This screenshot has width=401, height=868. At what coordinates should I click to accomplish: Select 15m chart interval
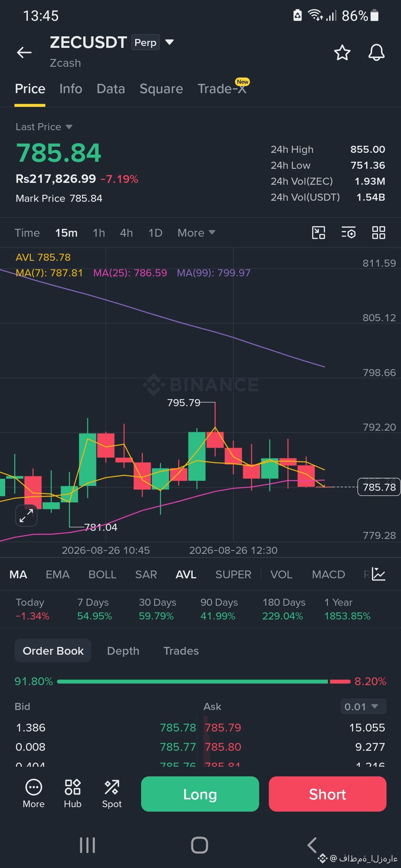point(66,233)
